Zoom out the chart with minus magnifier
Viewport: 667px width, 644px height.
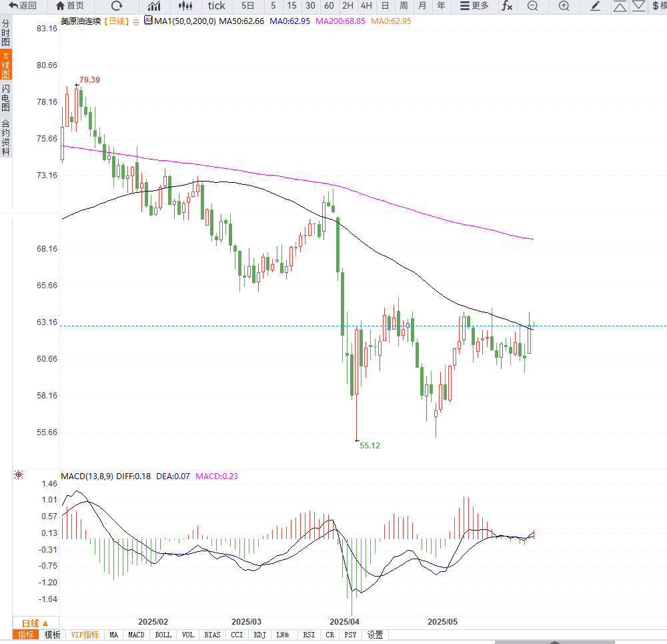pos(532,6)
